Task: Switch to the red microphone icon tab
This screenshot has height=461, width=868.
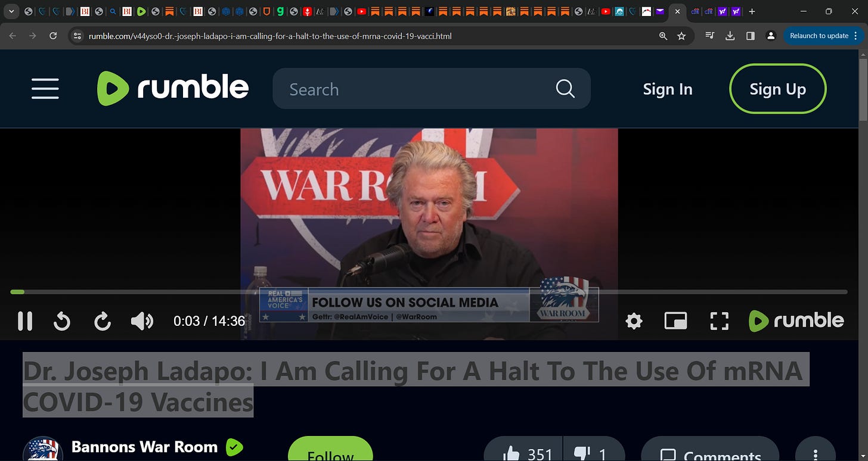Action: click(x=307, y=11)
